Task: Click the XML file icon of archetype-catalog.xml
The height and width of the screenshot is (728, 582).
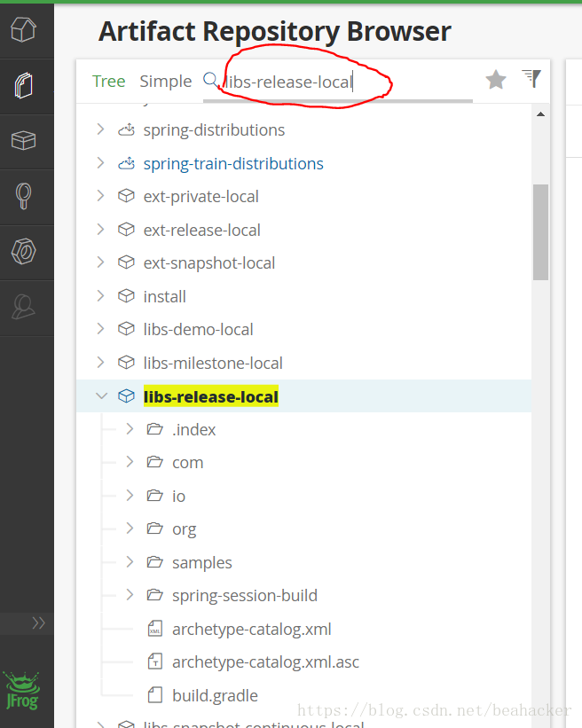Action: (154, 629)
